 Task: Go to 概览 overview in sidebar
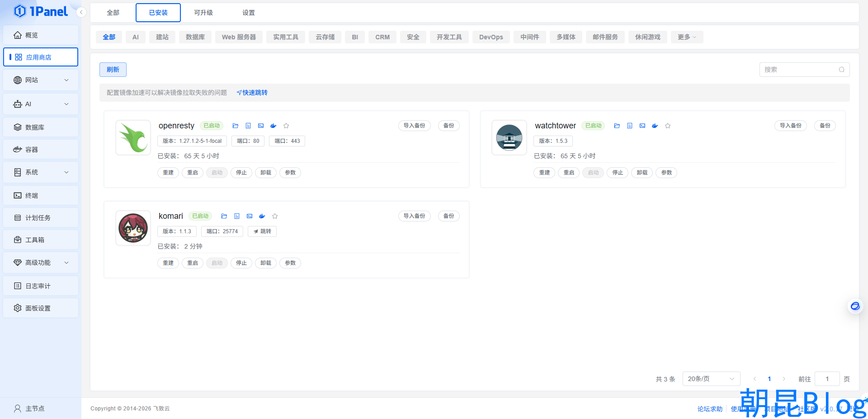(41, 35)
